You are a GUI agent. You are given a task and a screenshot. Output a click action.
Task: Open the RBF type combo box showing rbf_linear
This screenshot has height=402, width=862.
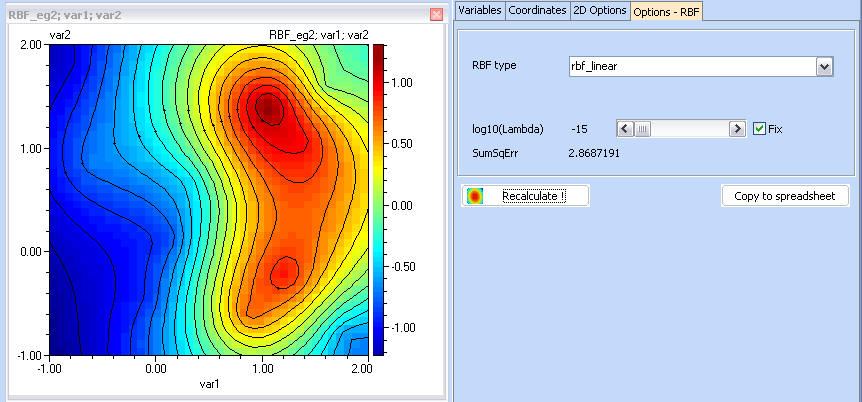coord(690,66)
